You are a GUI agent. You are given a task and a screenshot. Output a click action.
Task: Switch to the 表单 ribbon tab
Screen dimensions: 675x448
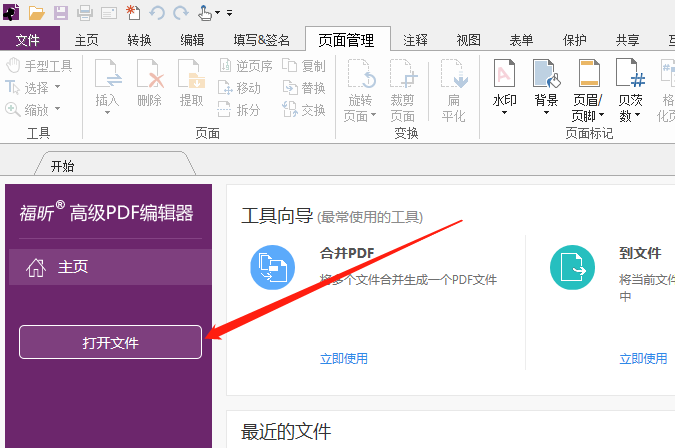[x=521, y=40]
